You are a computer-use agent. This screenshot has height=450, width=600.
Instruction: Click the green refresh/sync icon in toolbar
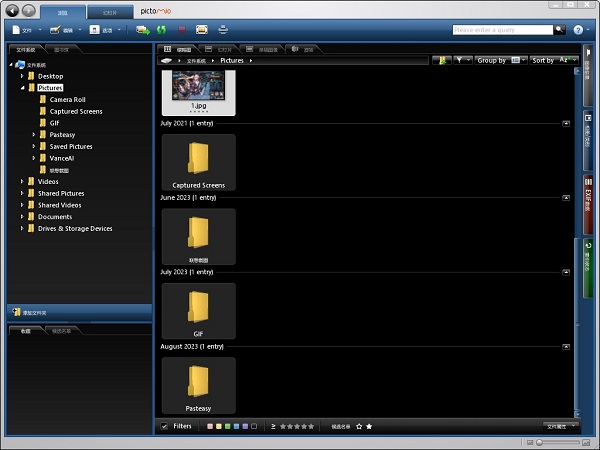[x=159, y=30]
